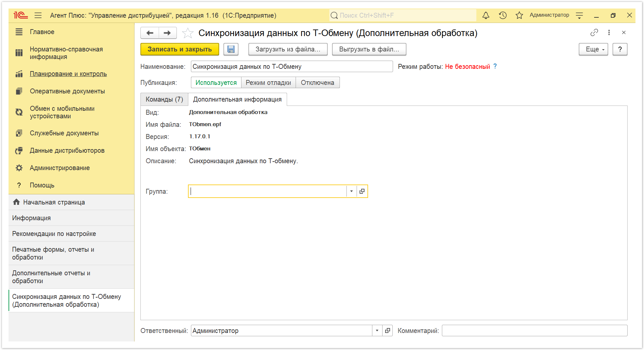Screen dimensions: 644x350
Task: Set publication to Режим отладки
Action: [268, 83]
